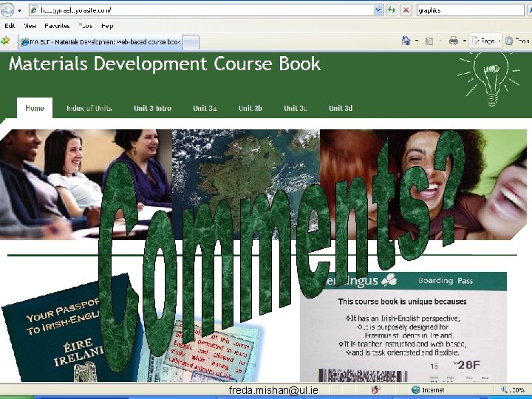Click the 'and is task orientated and flexible' line

[403, 352]
